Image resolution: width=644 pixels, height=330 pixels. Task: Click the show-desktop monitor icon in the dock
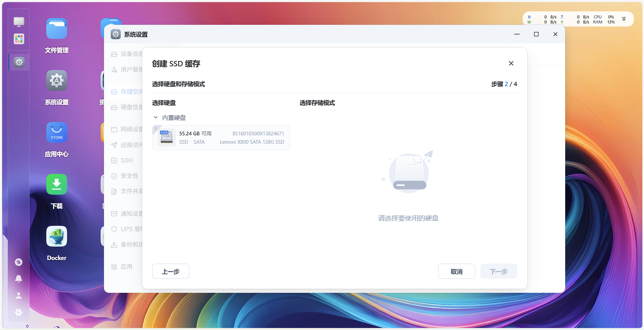pyautogui.click(x=19, y=22)
